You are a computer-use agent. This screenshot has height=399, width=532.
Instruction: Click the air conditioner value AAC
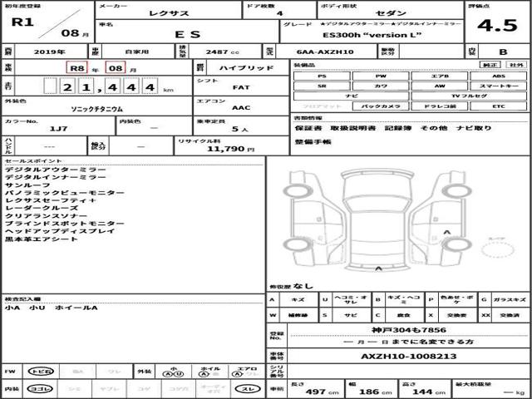(241, 108)
